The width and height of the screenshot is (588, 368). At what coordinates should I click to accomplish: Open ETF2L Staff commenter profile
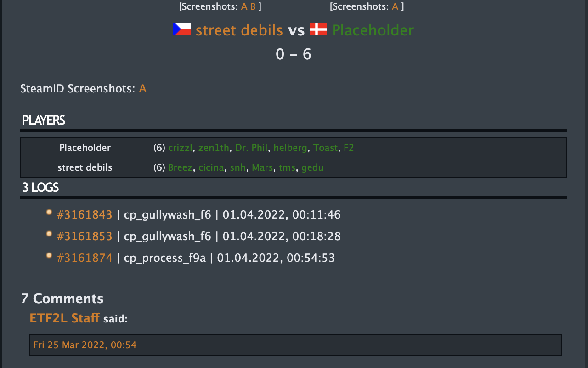click(x=64, y=318)
